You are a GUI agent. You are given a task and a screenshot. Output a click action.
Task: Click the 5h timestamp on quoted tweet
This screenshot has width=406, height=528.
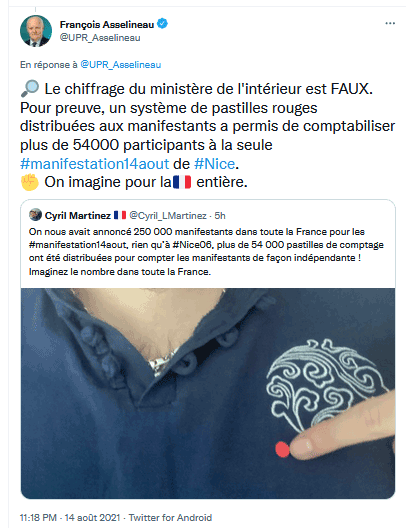pos(220,216)
